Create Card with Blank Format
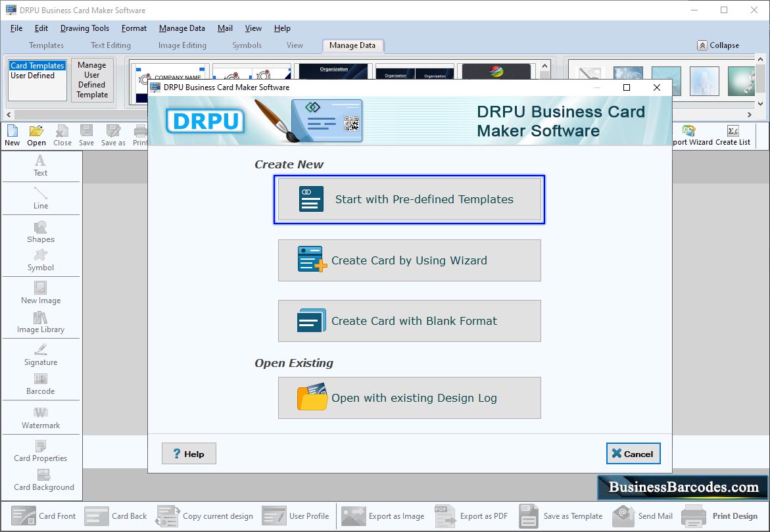770x532 pixels. 409,321
